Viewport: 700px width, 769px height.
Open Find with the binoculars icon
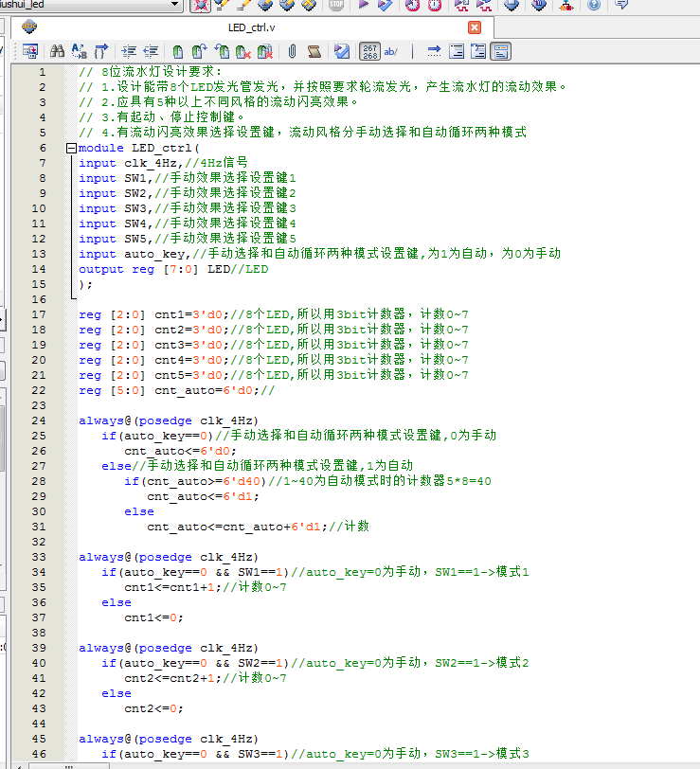(57, 51)
